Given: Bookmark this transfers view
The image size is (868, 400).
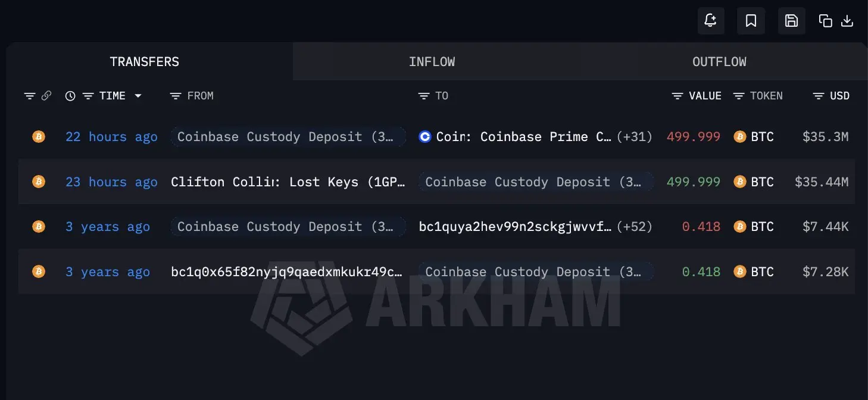Looking at the screenshot, I should tap(751, 21).
